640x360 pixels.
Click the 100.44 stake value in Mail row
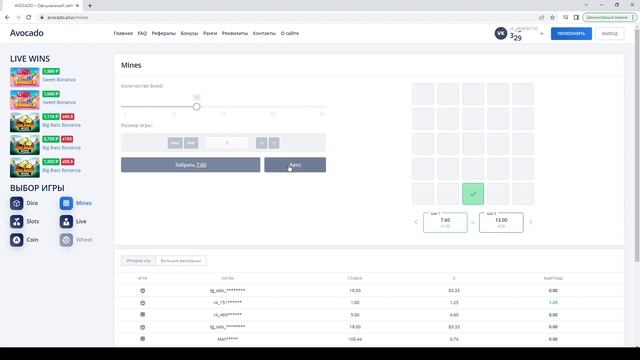[x=355, y=339]
